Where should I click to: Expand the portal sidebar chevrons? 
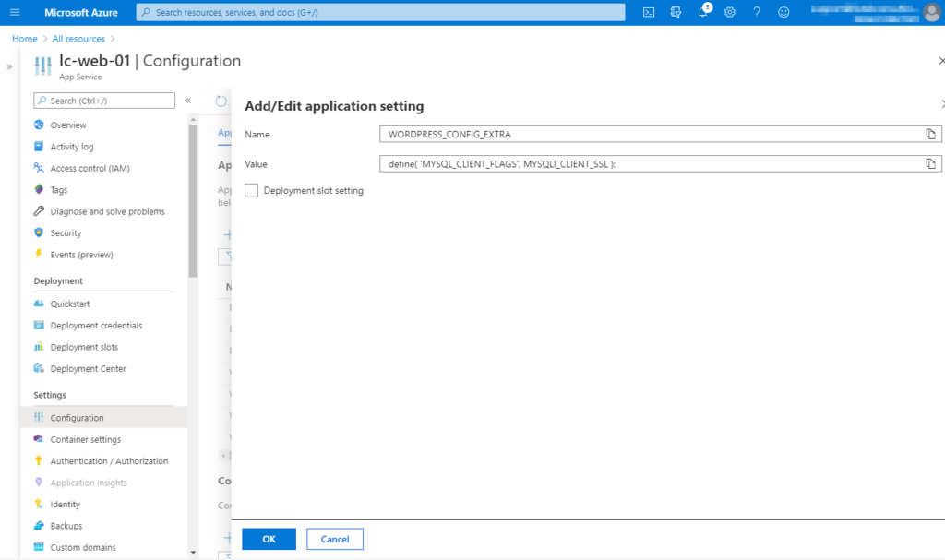9,67
